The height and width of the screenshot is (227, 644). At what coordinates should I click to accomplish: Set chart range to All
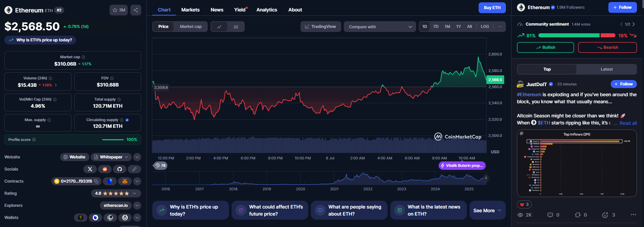point(470,27)
